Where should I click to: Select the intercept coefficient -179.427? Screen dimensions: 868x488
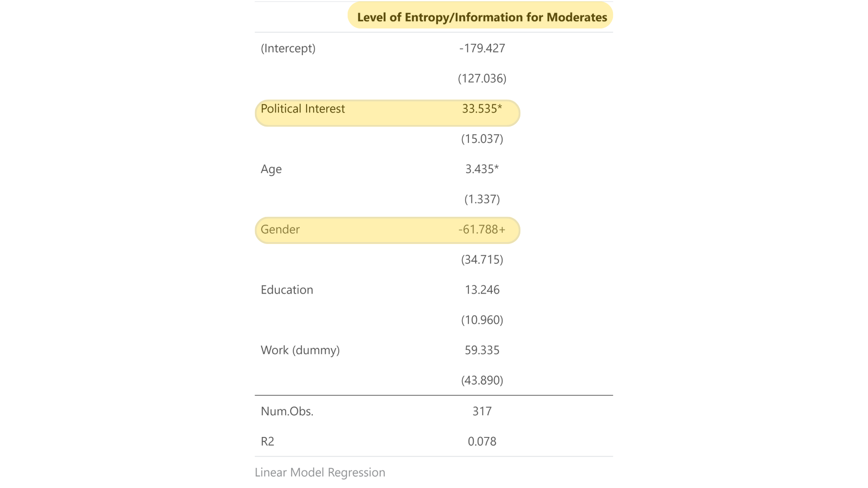[482, 48]
